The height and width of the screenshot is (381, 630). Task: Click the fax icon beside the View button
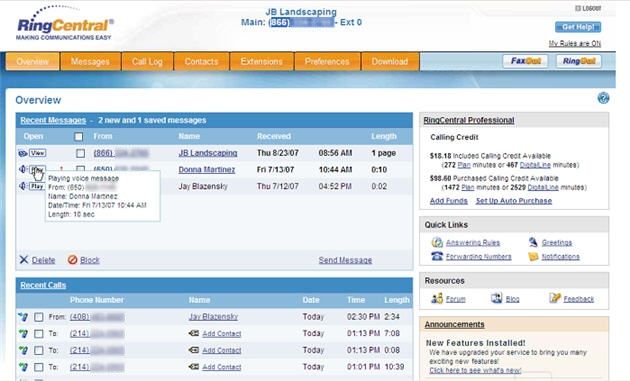click(23, 153)
